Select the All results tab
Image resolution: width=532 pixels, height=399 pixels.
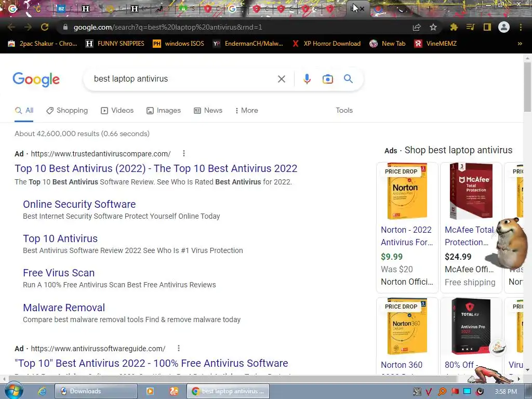24,110
